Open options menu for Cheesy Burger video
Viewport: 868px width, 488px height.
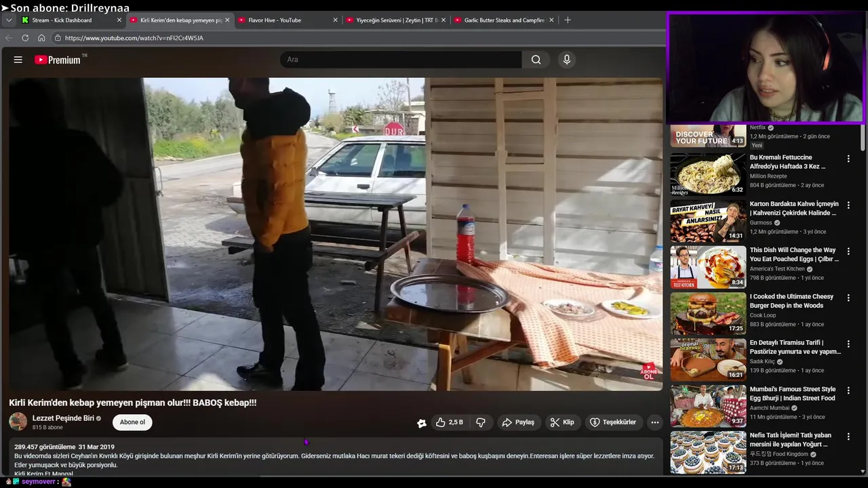point(848,298)
